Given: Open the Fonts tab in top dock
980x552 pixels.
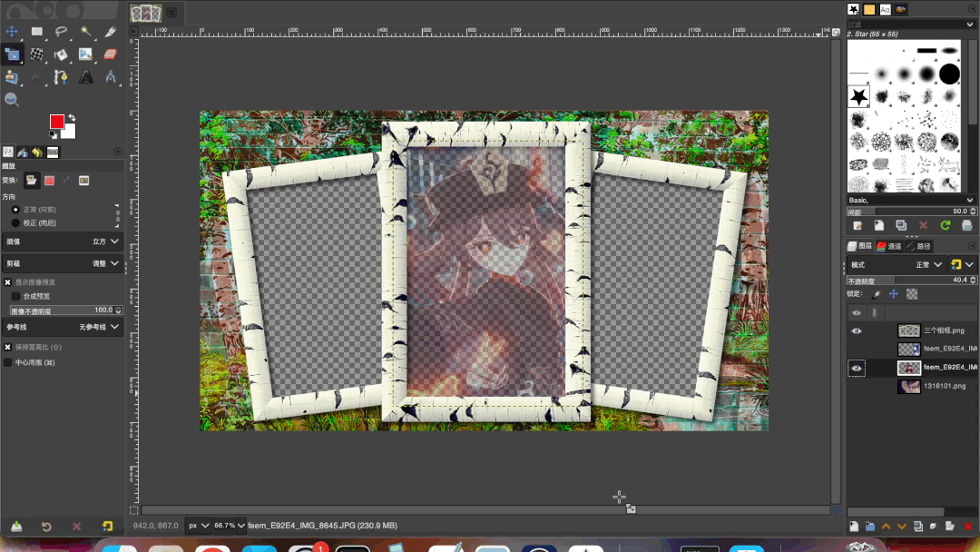Looking at the screenshot, I should click(885, 9).
